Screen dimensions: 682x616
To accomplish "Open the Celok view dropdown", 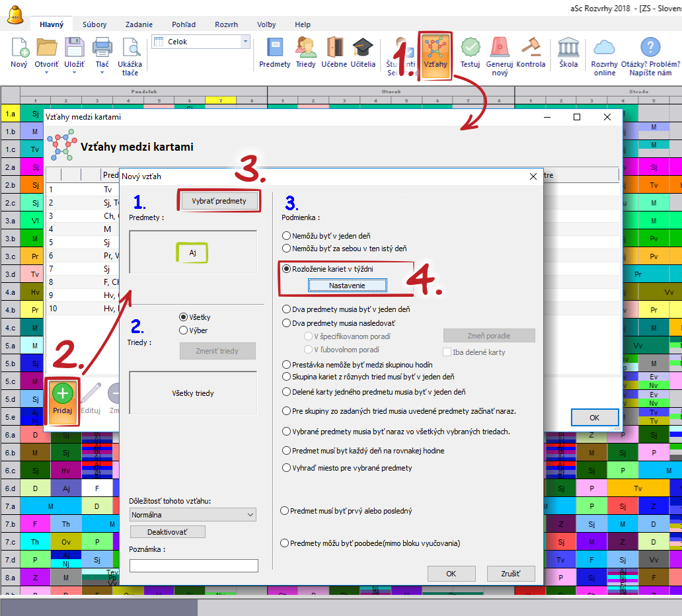I will click(x=246, y=42).
